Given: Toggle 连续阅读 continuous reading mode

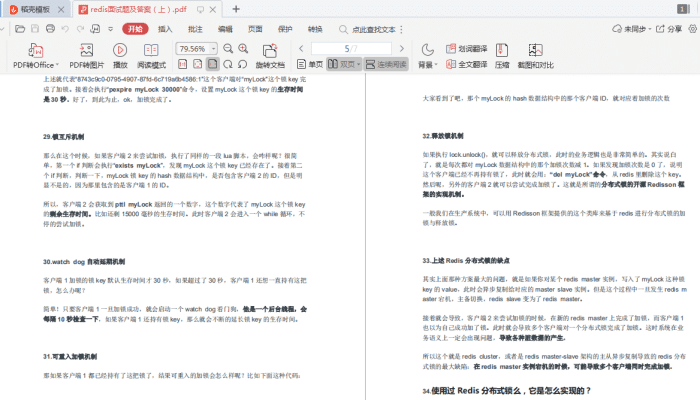Looking at the screenshot, I should point(387,64).
